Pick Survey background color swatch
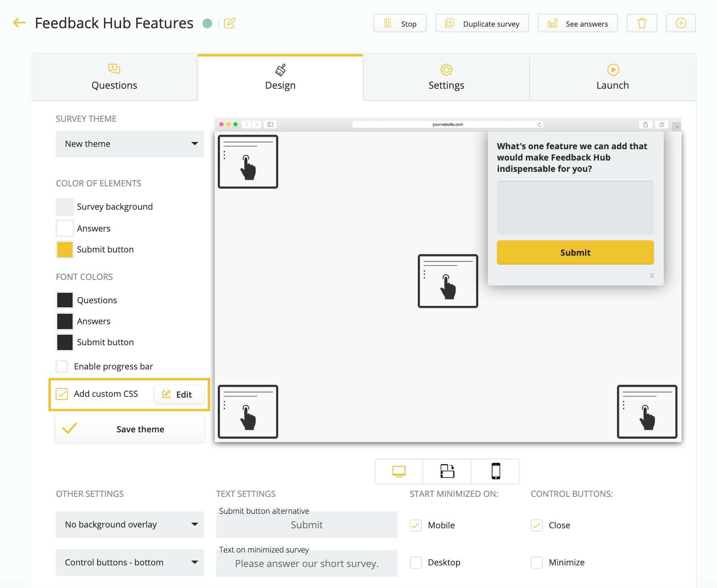This screenshot has height=588, width=717. pos(65,207)
